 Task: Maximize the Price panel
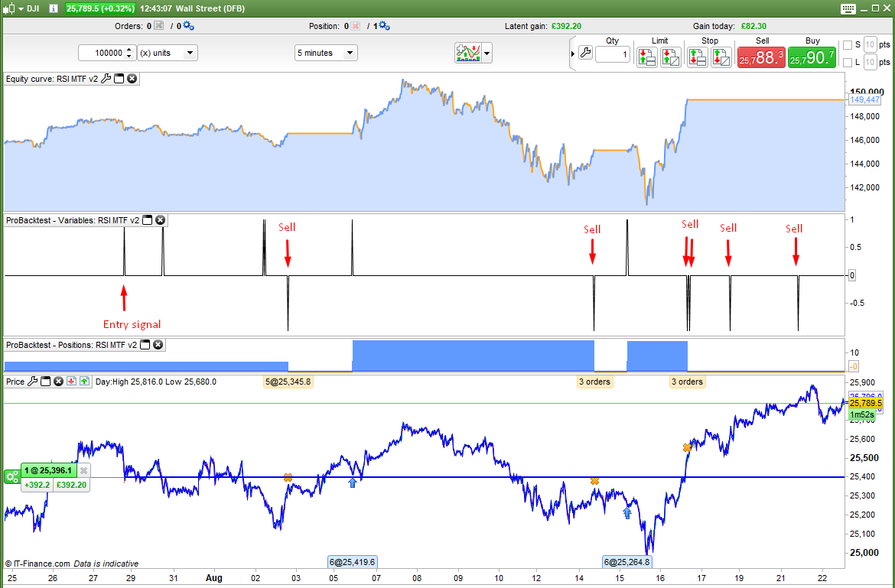46,382
